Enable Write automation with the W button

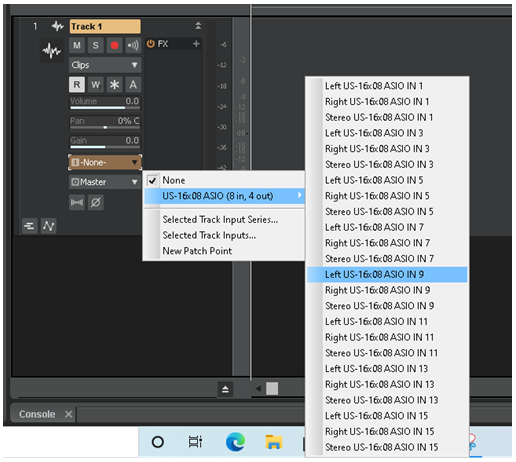pyautogui.click(x=96, y=85)
